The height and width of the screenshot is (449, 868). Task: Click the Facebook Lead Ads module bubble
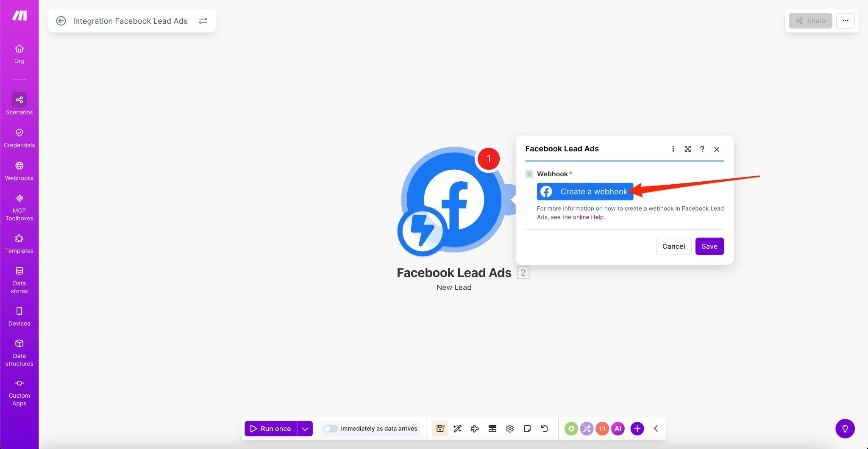click(454, 200)
